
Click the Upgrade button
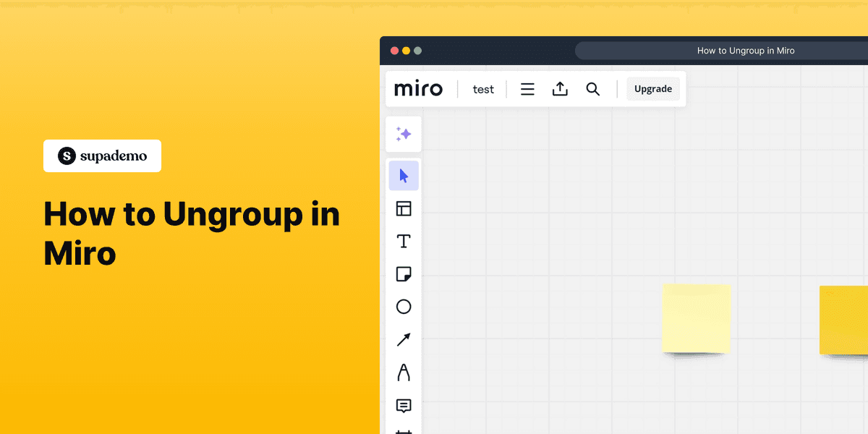pos(652,88)
